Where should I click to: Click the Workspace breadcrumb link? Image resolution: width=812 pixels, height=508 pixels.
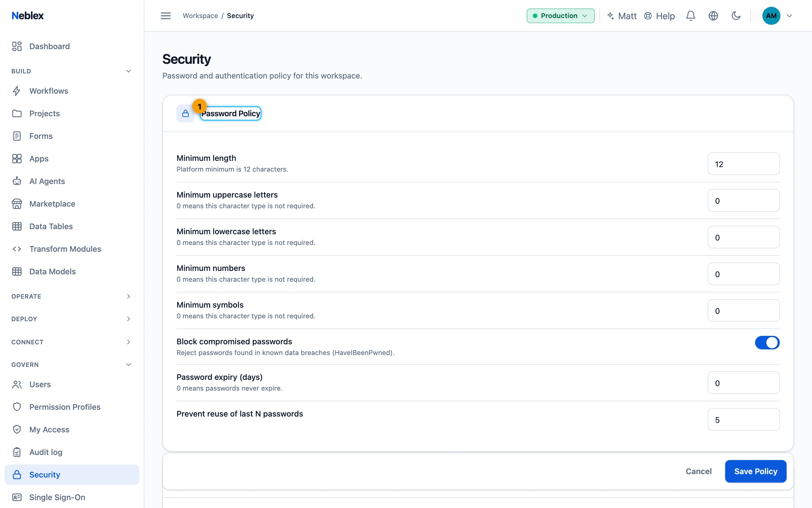(200, 16)
